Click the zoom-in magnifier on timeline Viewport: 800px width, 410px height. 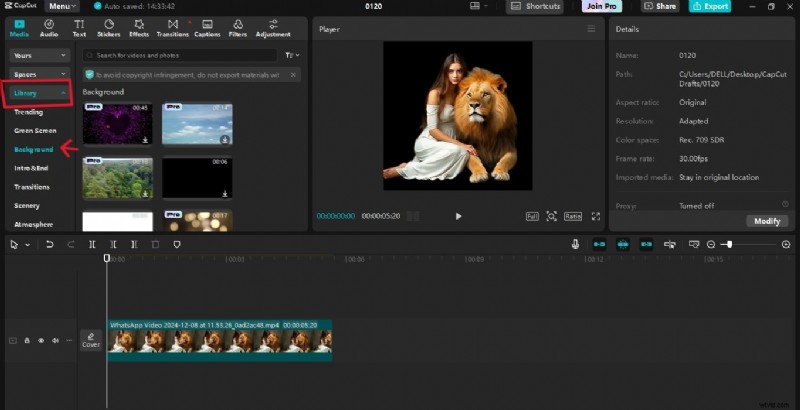(786, 244)
